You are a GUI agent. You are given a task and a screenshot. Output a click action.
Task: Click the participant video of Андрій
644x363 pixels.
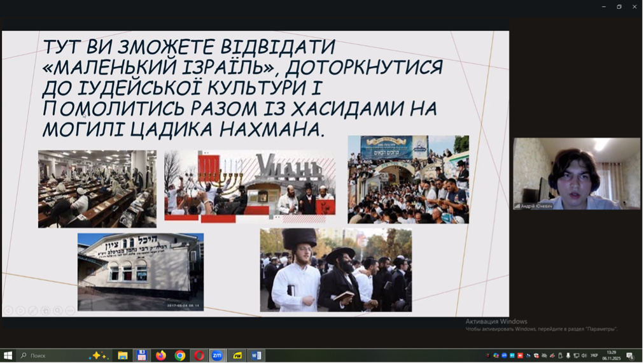pyautogui.click(x=577, y=173)
